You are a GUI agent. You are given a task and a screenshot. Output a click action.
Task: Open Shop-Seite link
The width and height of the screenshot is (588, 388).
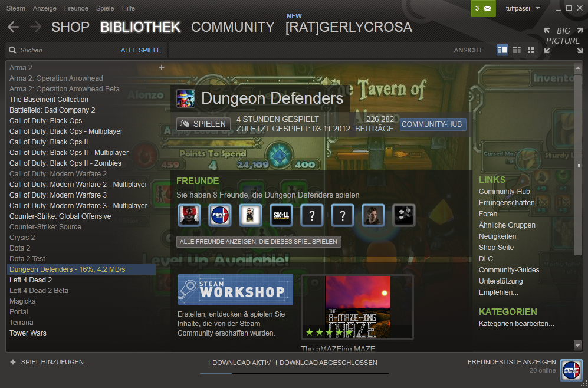pyautogui.click(x=496, y=248)
